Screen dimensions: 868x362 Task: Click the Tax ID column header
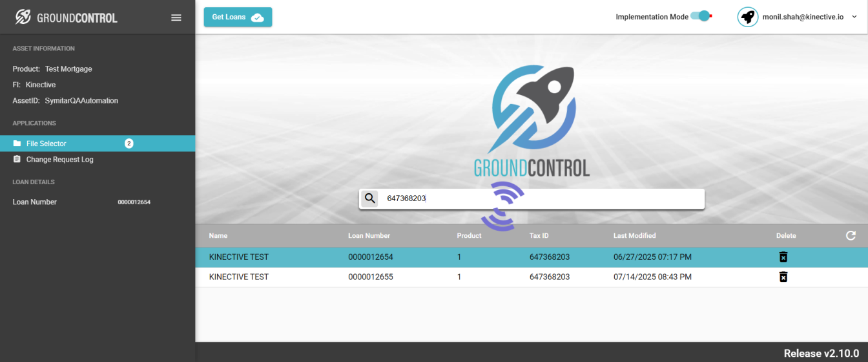pyautogui.click(x=539, y=236)
